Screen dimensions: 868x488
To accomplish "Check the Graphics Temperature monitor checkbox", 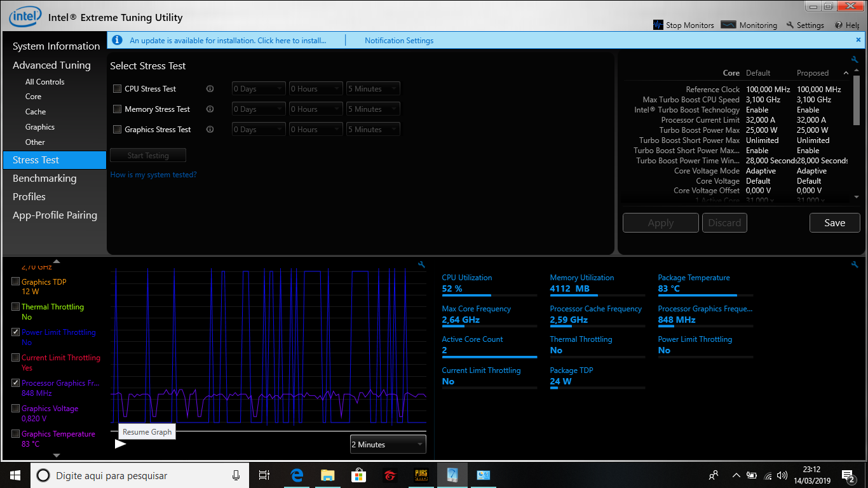I will click(16, 434).
